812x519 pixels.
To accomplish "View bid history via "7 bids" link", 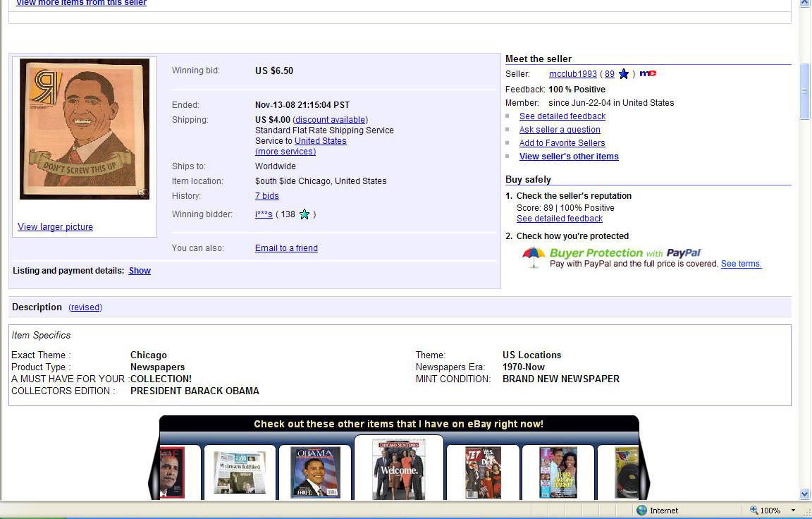I will point(266,196).
